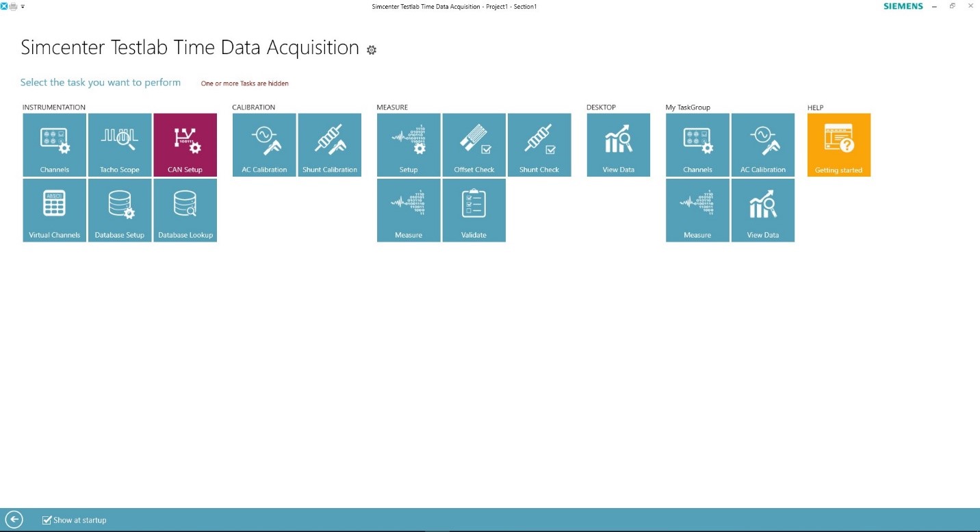Open the Validate task tile
The width and height of the screenshot is (980, 532).
click(x=474, y=210)
